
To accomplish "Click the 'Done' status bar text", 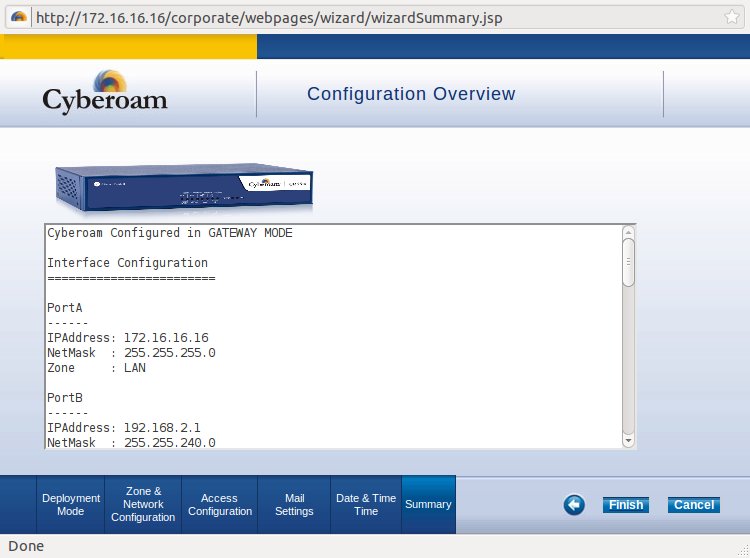I will 26,546.
